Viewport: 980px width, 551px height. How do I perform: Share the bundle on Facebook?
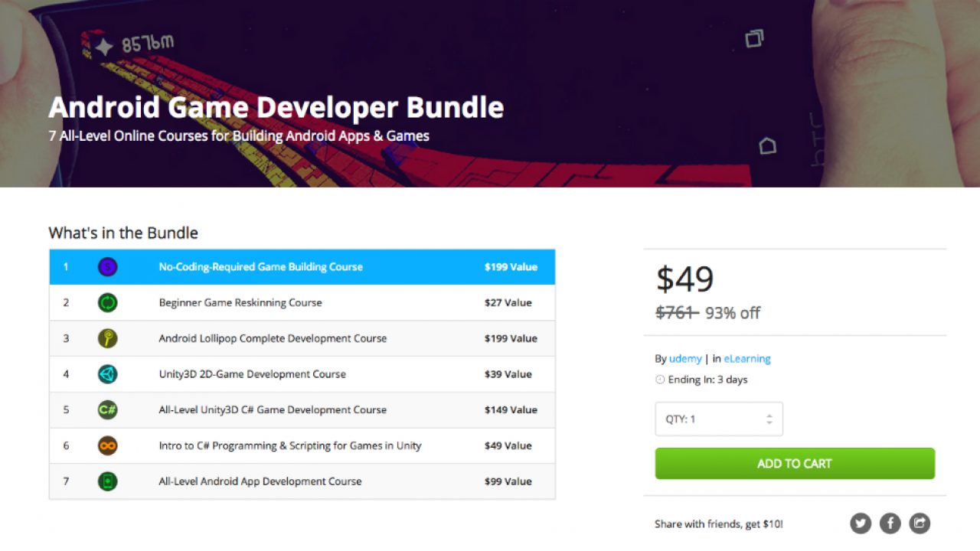(x=890, y=523)
